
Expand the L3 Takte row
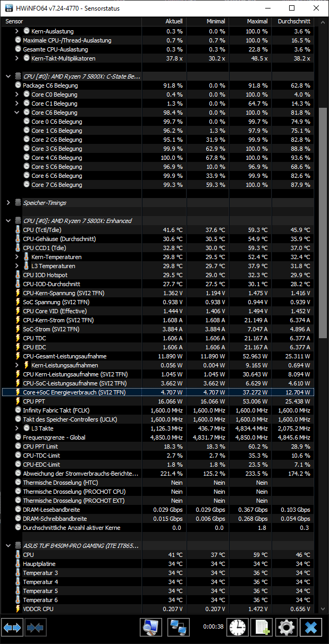(16, 428)
